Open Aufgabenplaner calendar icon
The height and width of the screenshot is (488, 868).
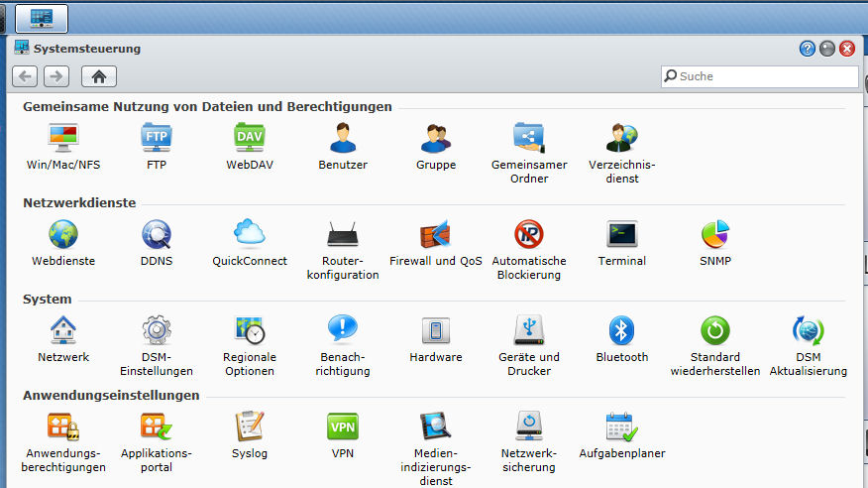coord(622,427)
